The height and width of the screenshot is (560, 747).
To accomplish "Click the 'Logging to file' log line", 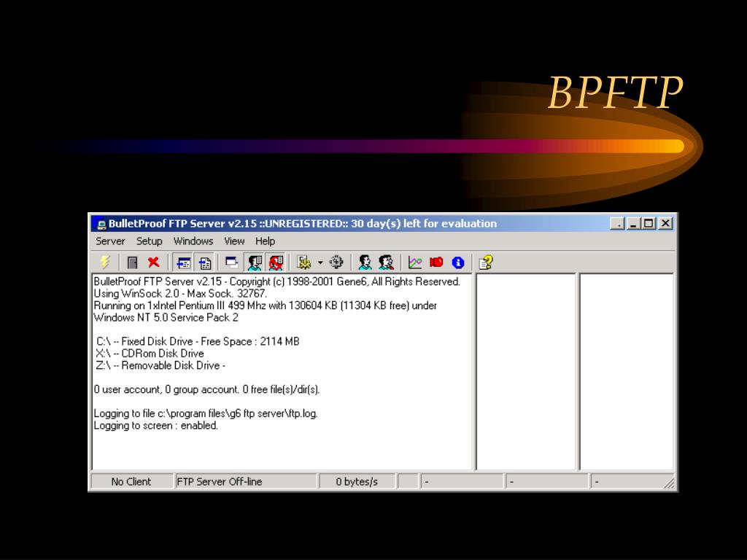I will pos(206,413).
